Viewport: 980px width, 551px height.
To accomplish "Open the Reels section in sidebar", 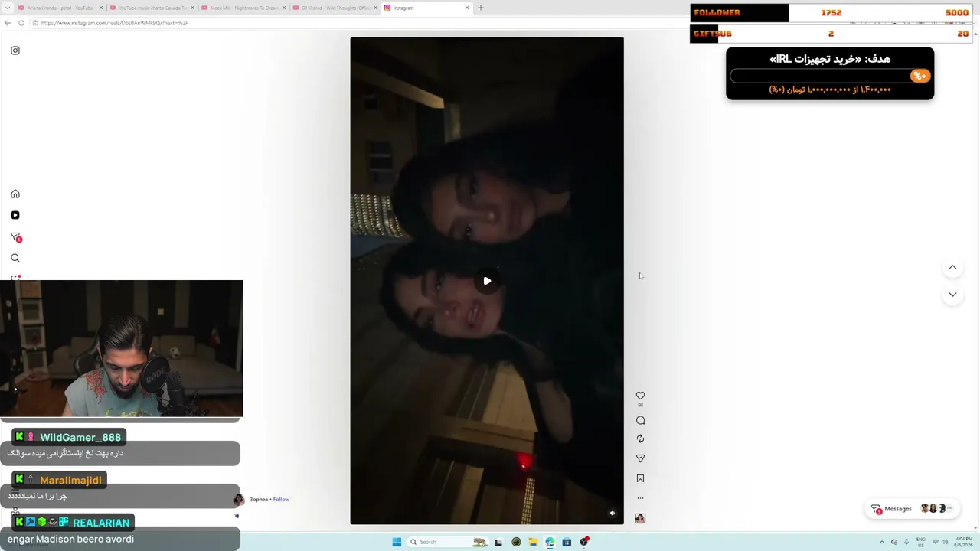I will click(15, 215).
